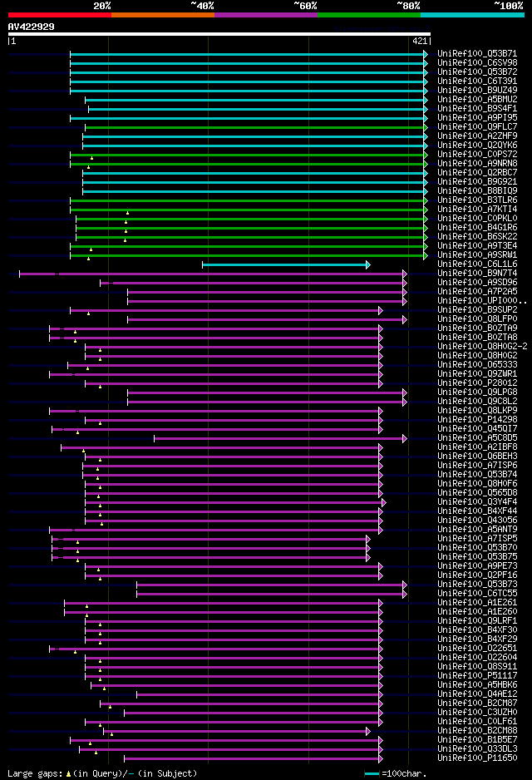Click the red 20% identity legend segment
532x780 pixels.
point(60,15)
